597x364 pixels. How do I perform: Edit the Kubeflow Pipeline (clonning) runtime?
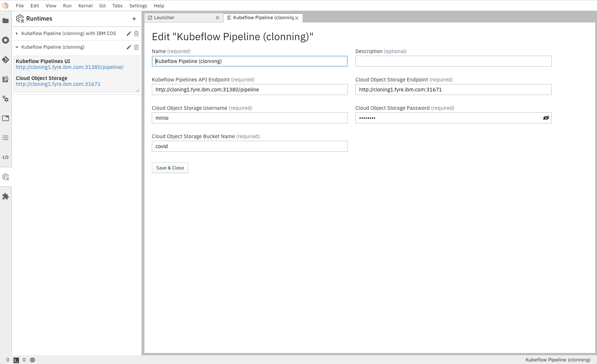129,47
